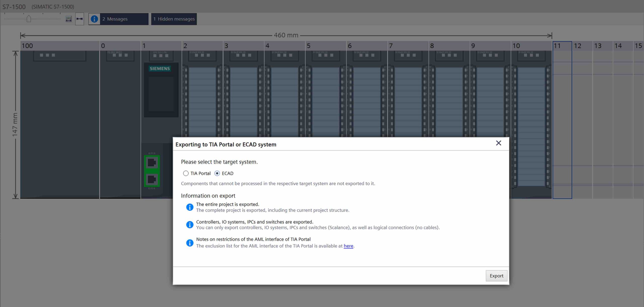The image size is (644, 307).
Task: Close the export dialog with the X
Action: point(498,143)
